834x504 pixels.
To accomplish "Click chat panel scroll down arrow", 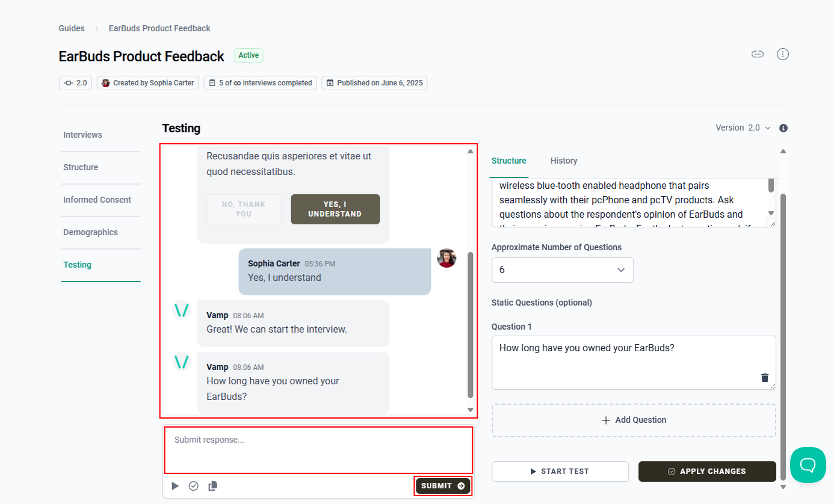I will [471, 410].
